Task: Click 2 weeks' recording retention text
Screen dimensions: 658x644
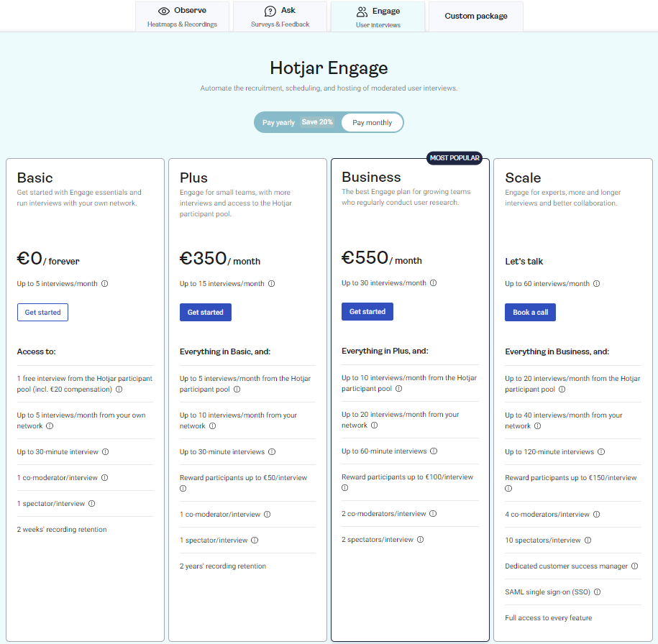Action: pyautogui.click(x=62, y=530)
